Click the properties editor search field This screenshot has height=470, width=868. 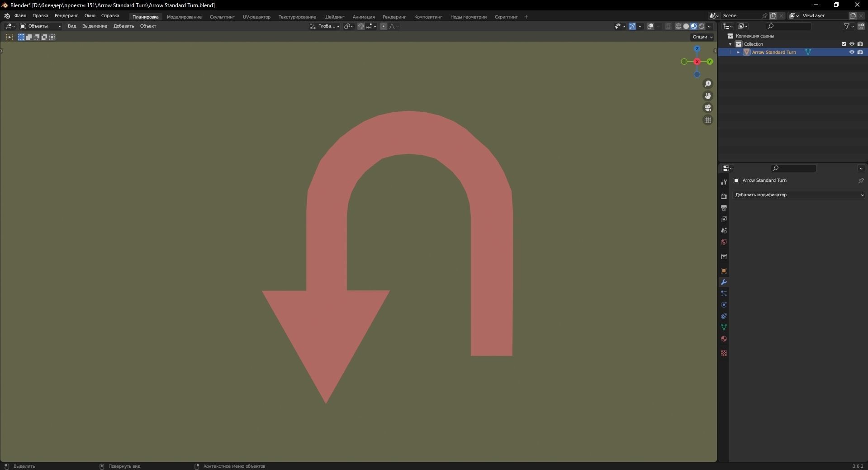(x=793, y=168)
